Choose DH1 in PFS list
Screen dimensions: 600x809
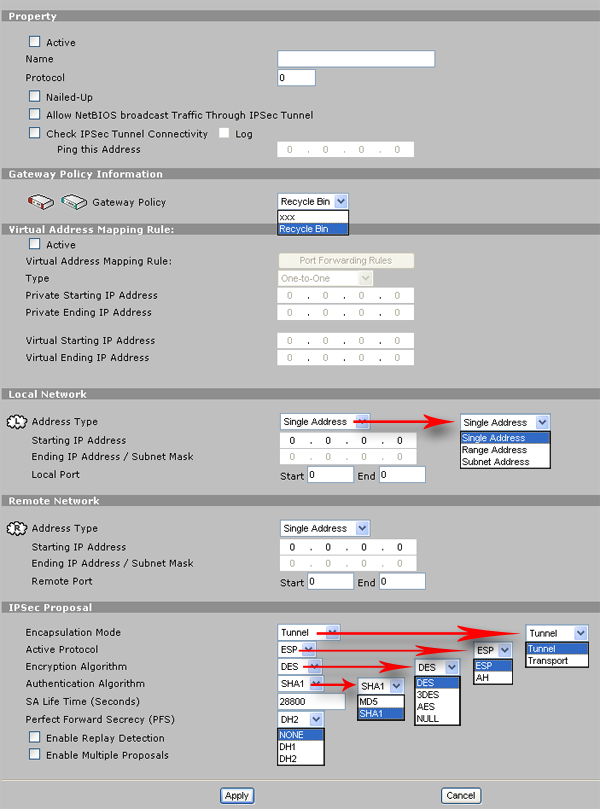pos(301,747)
